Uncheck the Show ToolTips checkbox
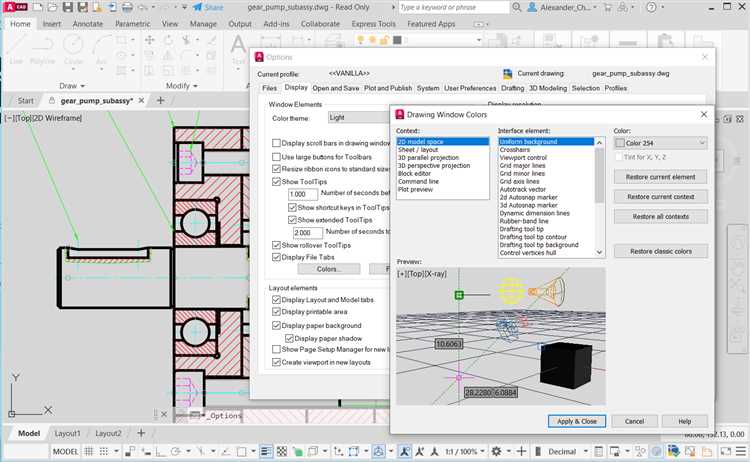This screenshot has width=750, height=462. (276, 182)
